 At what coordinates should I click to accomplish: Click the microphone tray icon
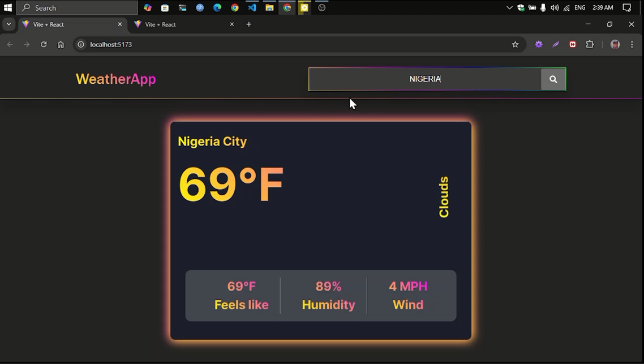click(x=543, y=7)
